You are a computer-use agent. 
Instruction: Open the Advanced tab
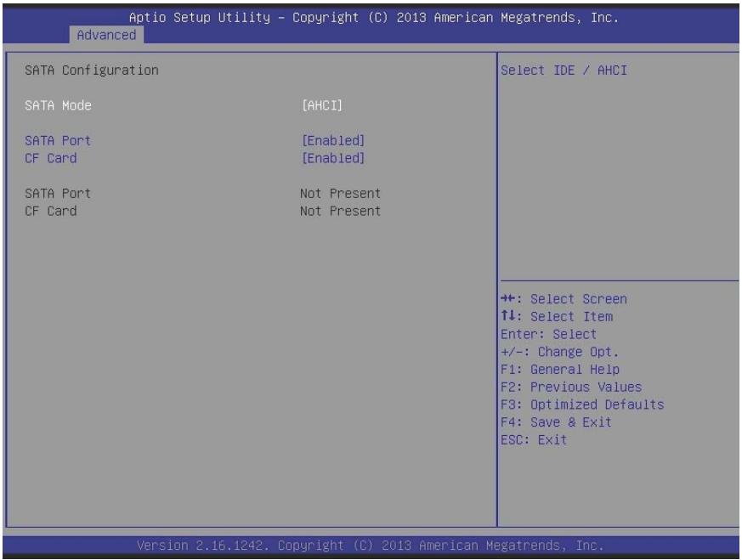tap(106, 35)
